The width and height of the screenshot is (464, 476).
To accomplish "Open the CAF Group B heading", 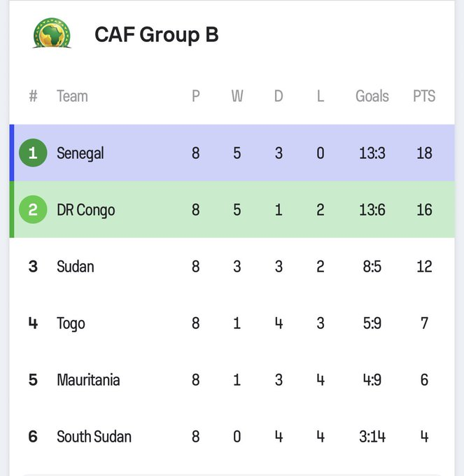I will [x=156, y=34].
